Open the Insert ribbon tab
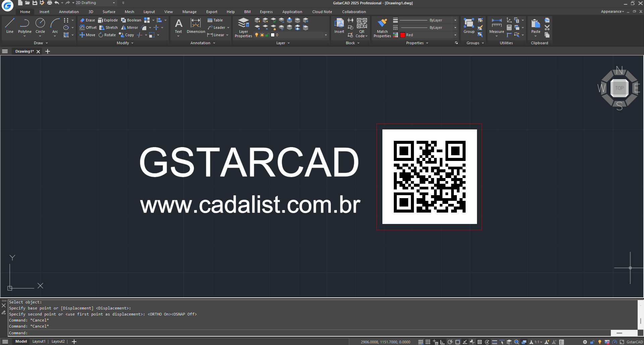Viewport: 644px width, 345px height. click(44, 12)
